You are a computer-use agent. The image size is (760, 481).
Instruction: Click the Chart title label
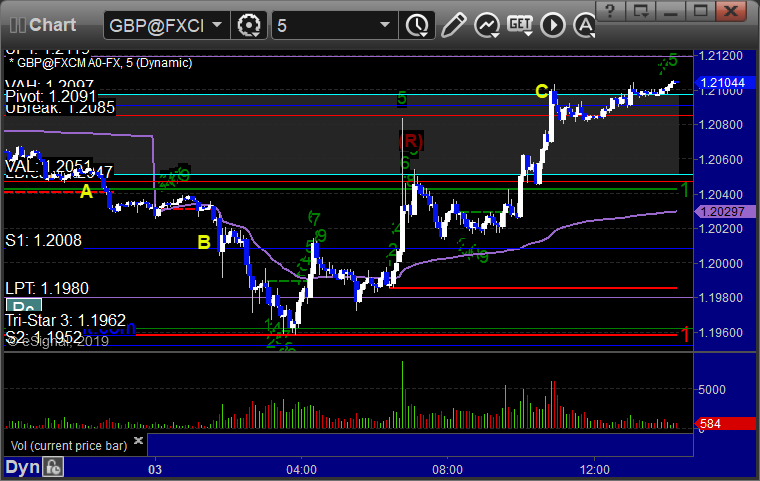pos(52,25)
